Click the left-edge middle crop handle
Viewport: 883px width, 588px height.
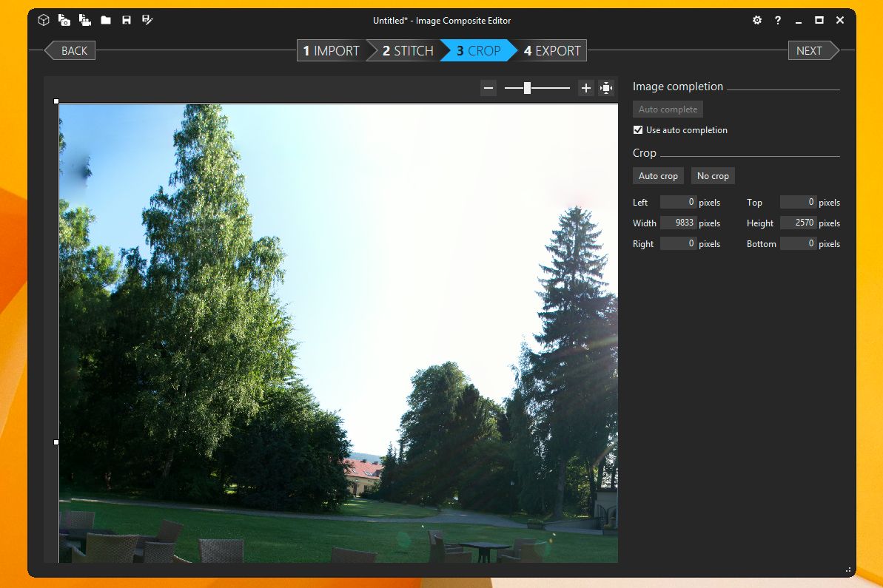pos(56,442)
